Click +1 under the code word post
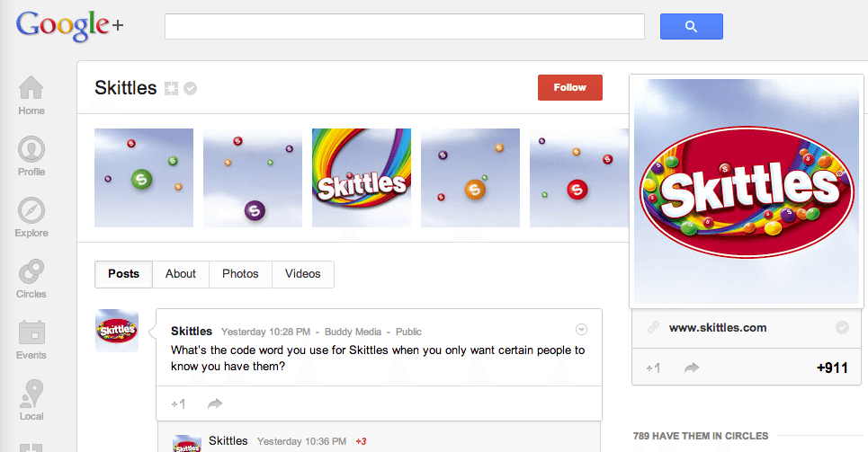Image resolution: width=868 pixels, height=452 pixels. 178,403
